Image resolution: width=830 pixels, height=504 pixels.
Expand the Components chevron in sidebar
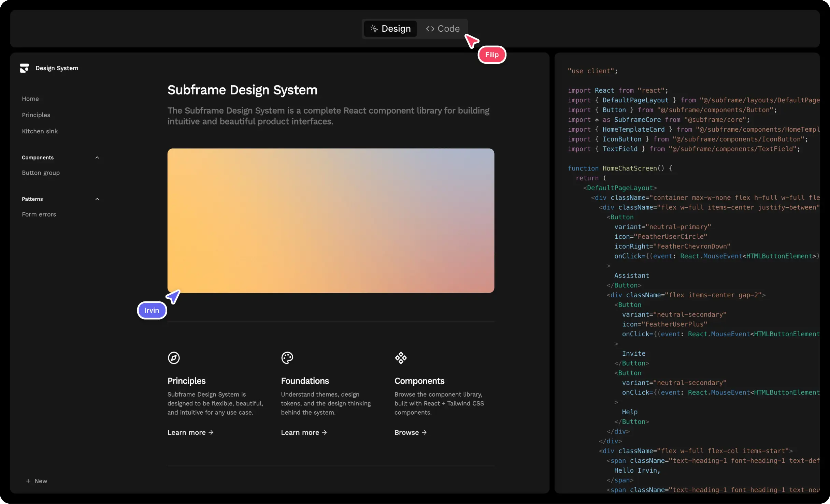[x=97, y=157]
